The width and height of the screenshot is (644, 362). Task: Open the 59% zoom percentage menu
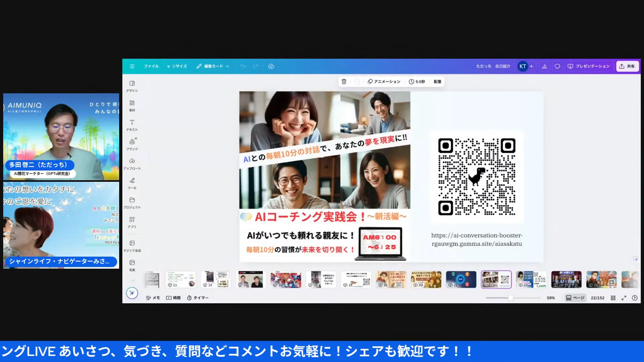click(551, 298)
